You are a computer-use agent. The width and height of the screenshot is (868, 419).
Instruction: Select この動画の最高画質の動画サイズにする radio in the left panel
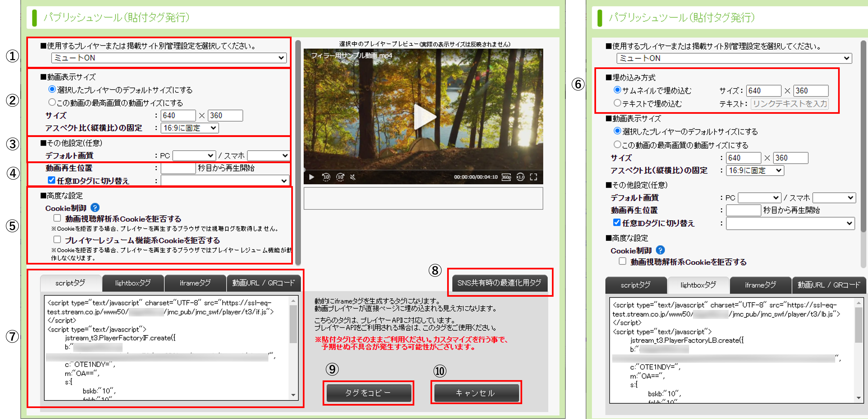click(52, 102)
